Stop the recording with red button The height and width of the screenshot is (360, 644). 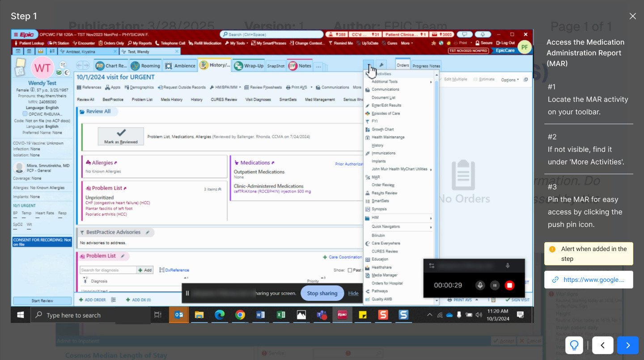pos(509,285)
